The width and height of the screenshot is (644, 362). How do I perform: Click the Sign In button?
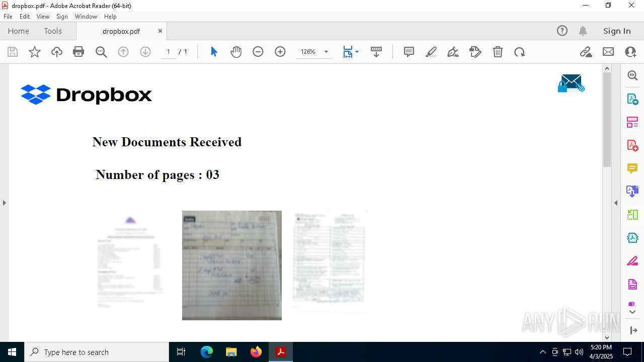point(617,31)
